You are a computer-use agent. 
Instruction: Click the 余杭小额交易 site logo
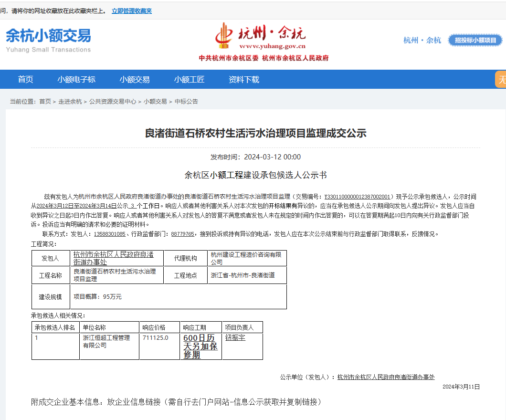pos(48,40)
